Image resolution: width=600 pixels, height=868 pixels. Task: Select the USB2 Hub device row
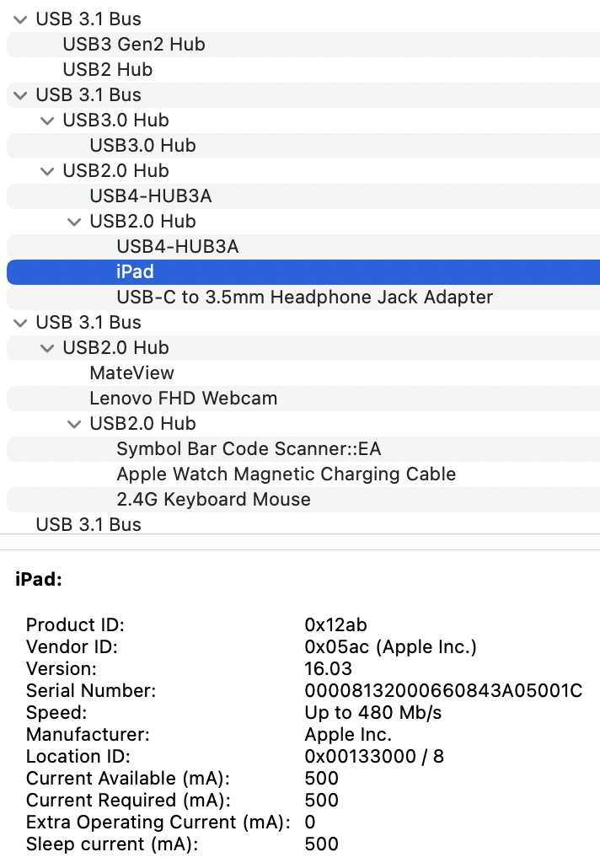pos(107,70)
